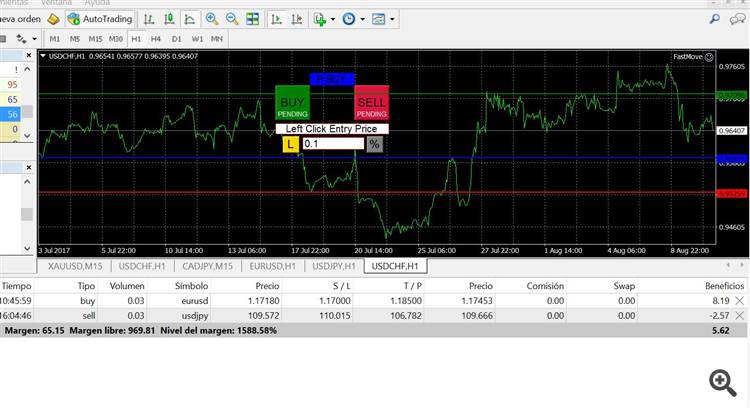Image resolution: width=750 pixels, height=409 pixels.
Task: Switch to the CADJPY,M15 chart tab
Action: (x=208, y=266)
